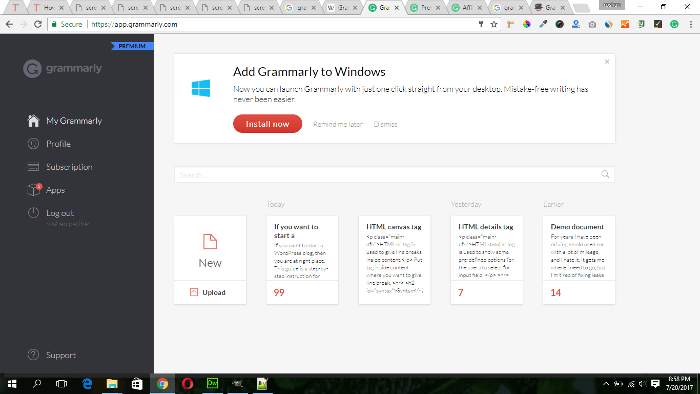Open Support from the sidebar
This screenshot has width=700, height=394.
coord(61,355)
